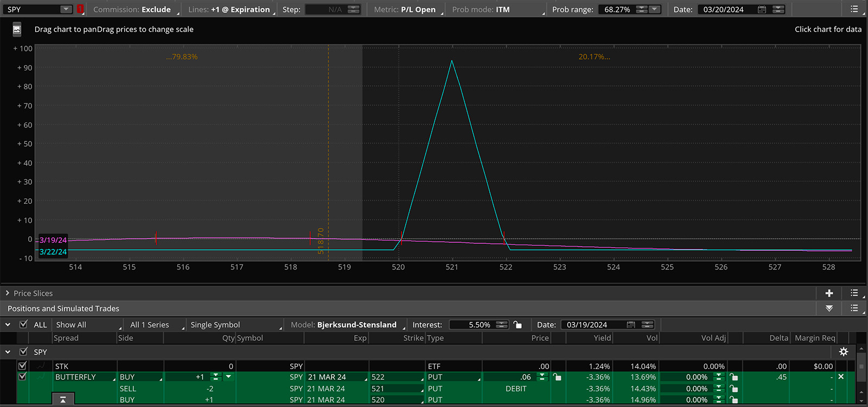868x407 pixels.
Task: Open the 21 MAR 24 expiration dropdown on 522 row
Action: [x=337, y=377]
